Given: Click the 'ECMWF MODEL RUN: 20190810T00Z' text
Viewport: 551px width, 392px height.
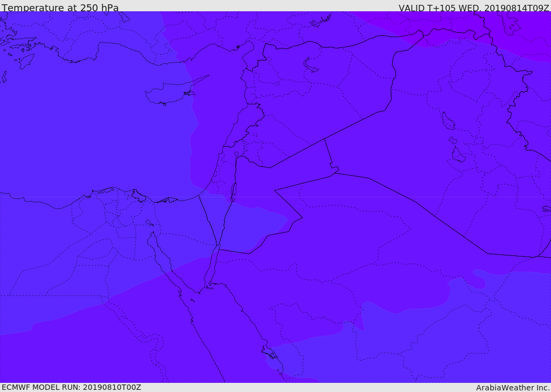Looking at the screenshot, I should tap(72, 387).
